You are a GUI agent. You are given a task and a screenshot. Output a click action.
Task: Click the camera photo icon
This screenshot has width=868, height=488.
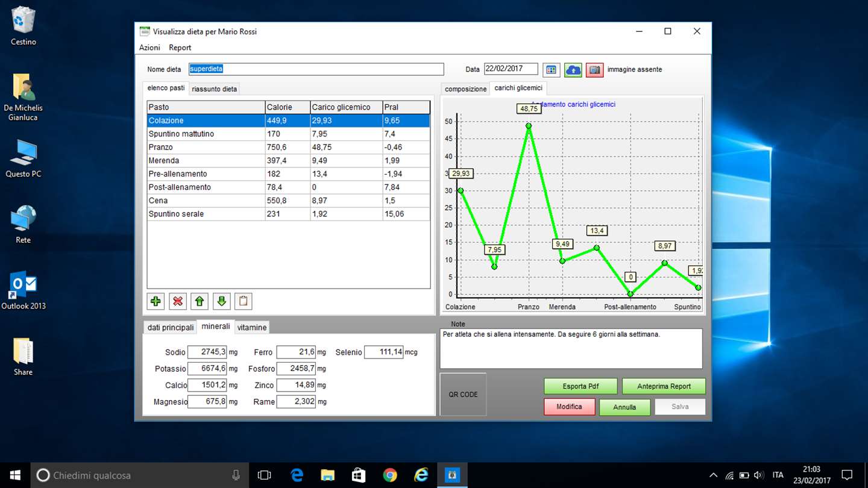[x=594, y=70]
